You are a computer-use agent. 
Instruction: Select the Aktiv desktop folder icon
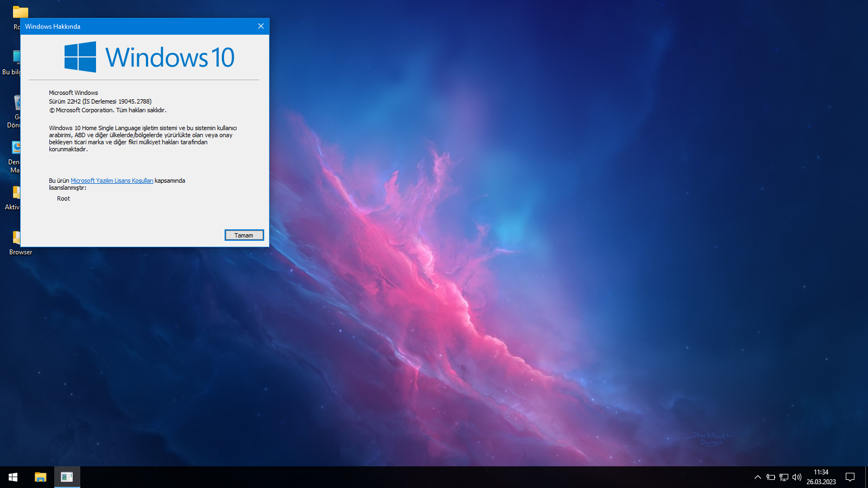pyautogui.click(x=16, y=193)
